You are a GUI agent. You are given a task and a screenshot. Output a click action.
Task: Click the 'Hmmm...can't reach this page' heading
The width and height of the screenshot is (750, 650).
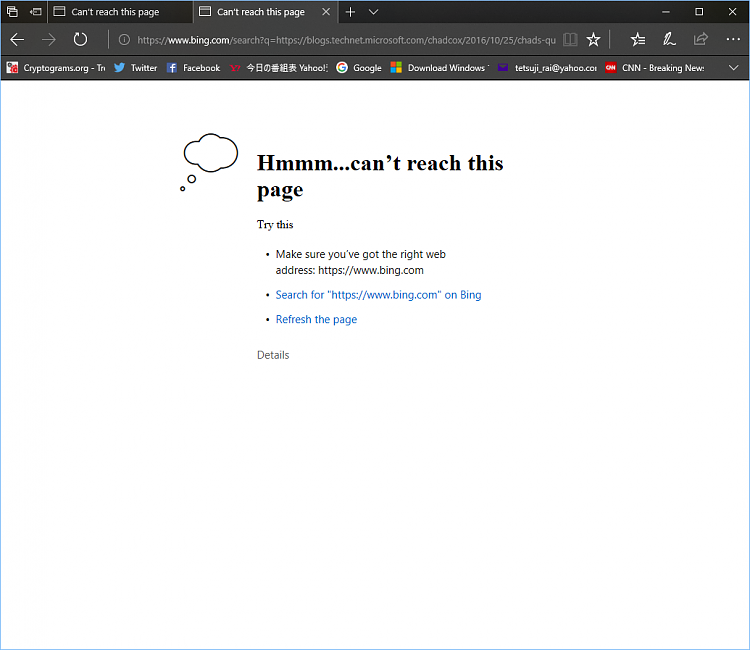380,176
